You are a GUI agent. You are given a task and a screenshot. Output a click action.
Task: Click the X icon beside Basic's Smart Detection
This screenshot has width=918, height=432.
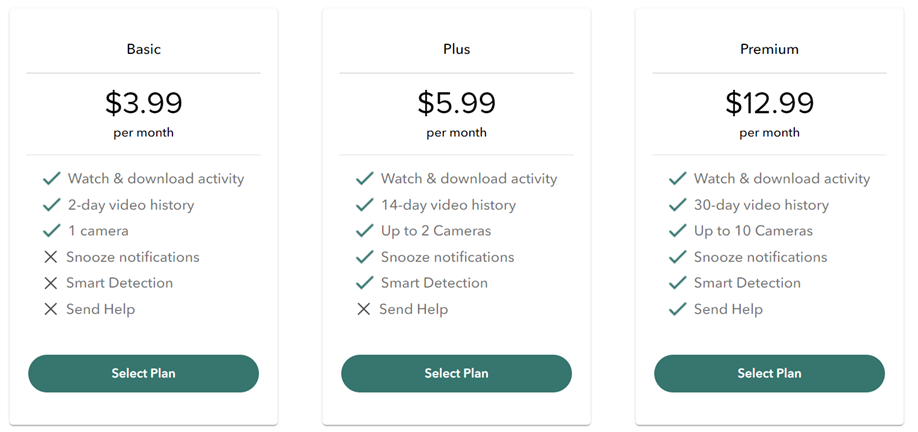point(51,283)
